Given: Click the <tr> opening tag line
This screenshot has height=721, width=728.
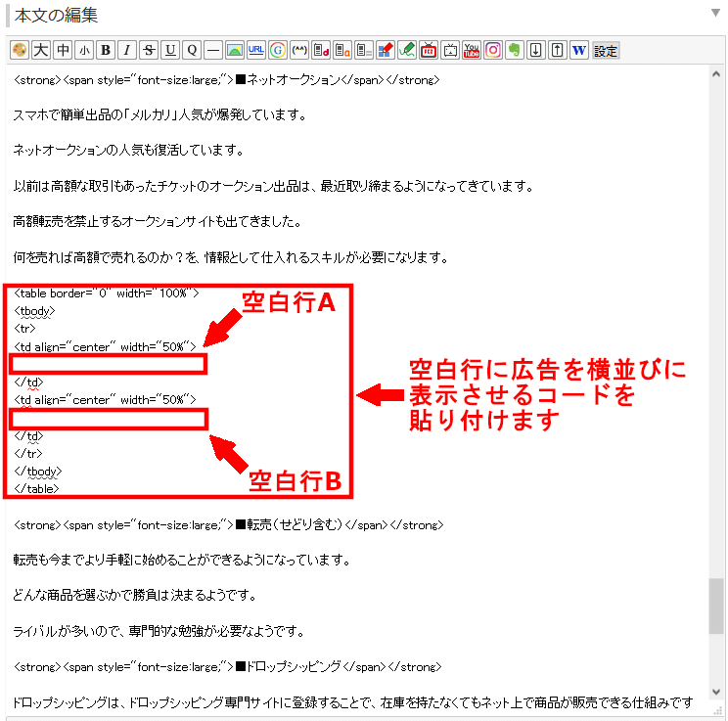Looking at the screenshot, I should (24, 329).
